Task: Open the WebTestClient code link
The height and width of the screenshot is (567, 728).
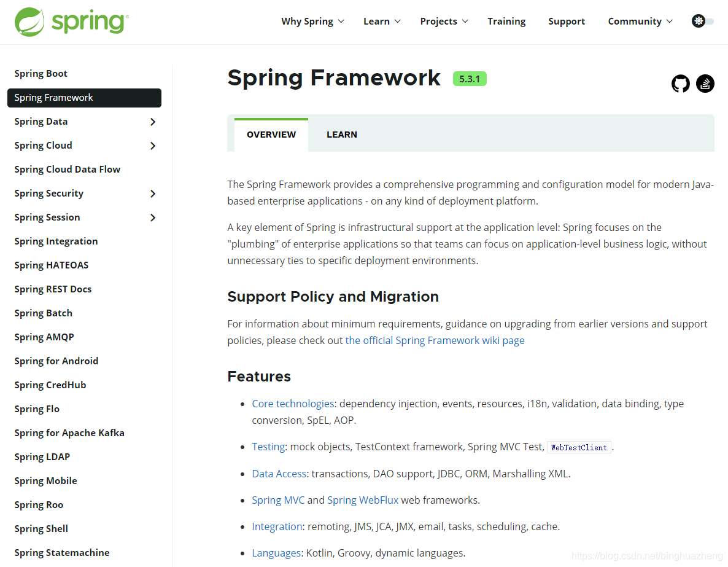Action: point(578,448)
